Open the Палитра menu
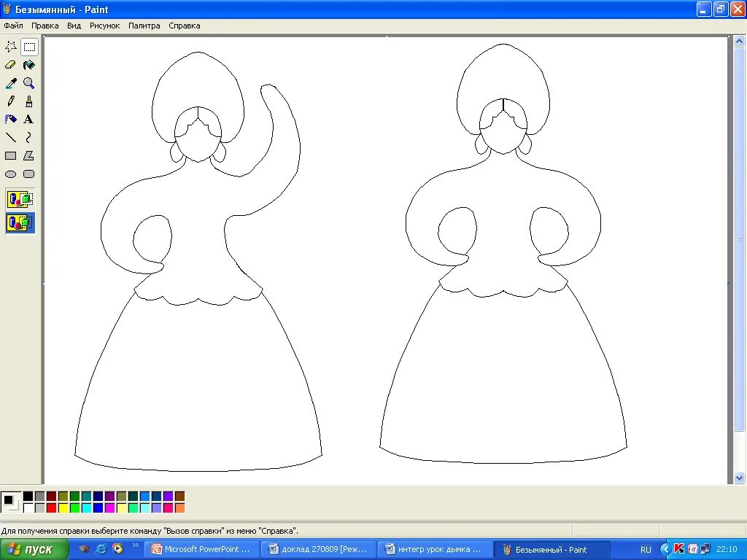Image resolution: width=747 pixels, height=560 pixels. pyautogui.click(x=144, y=26)
